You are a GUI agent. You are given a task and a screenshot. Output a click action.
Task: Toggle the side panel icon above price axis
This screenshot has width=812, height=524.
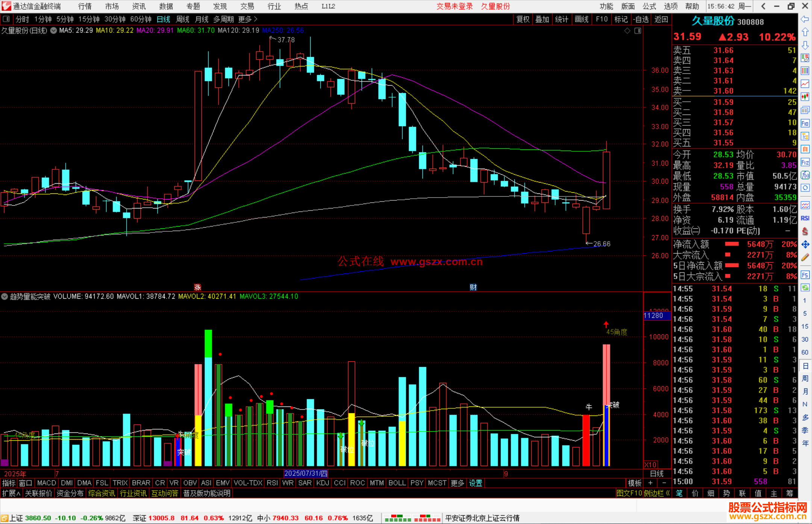[638, 31]
